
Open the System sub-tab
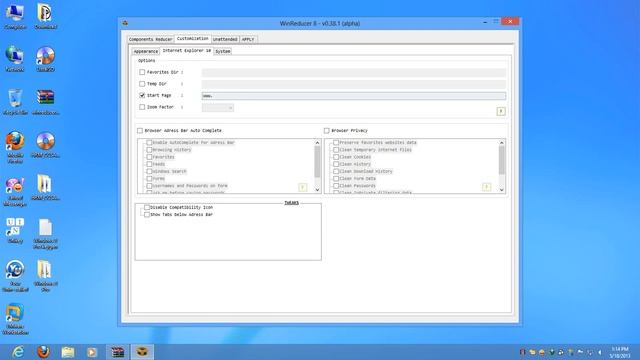(x=223, y=51)
